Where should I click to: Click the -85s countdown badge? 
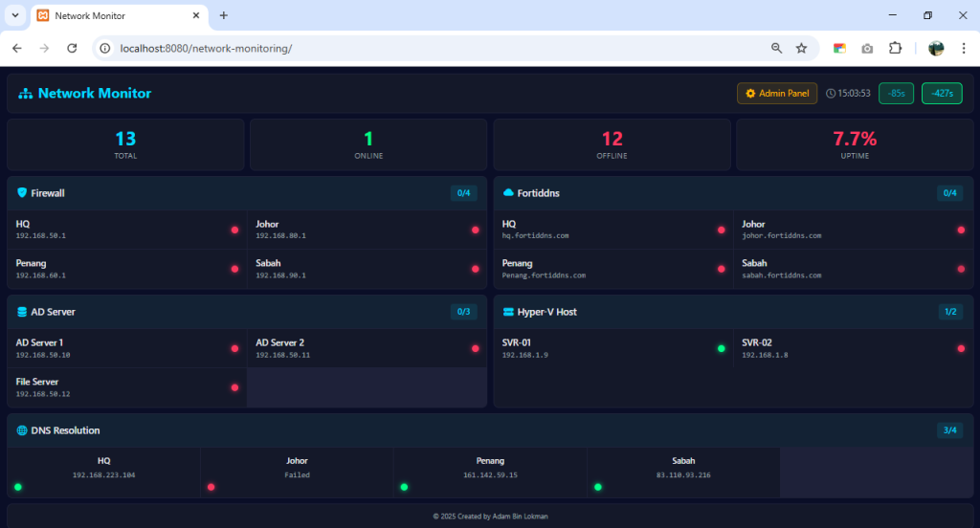[x=896, y=94]
